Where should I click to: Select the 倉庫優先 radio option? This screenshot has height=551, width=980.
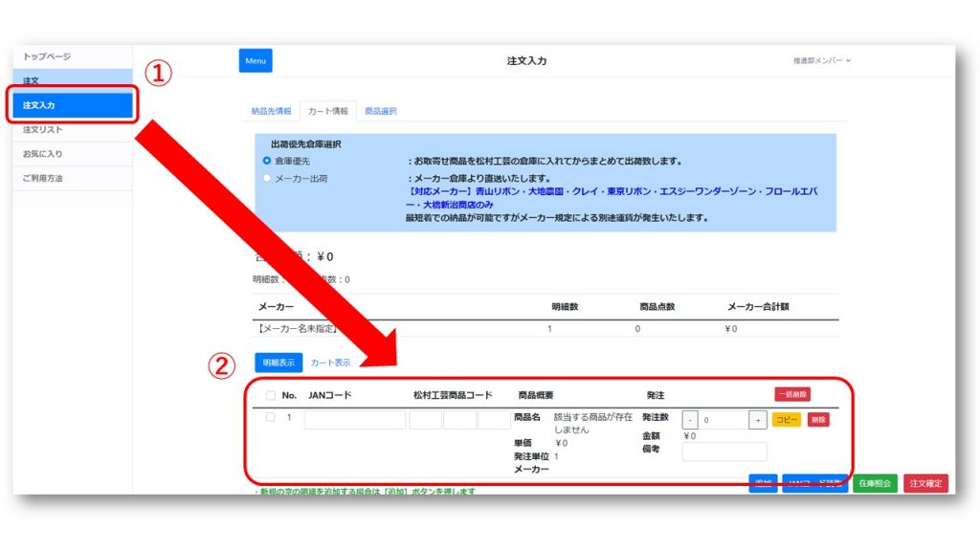tap(267, 161)
